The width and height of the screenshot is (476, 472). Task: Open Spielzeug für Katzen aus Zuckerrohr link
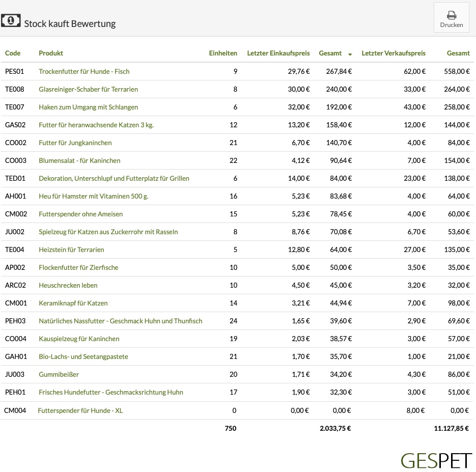tap(108, 232)
